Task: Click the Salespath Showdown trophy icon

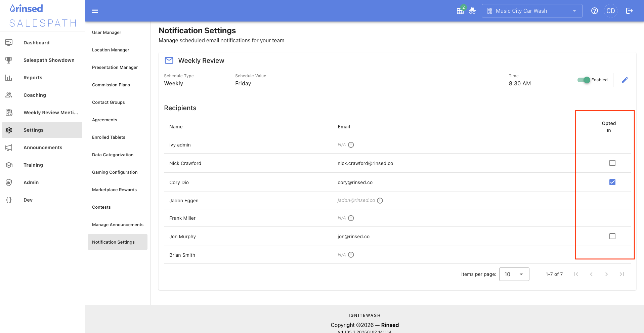Action: (9, 60)
